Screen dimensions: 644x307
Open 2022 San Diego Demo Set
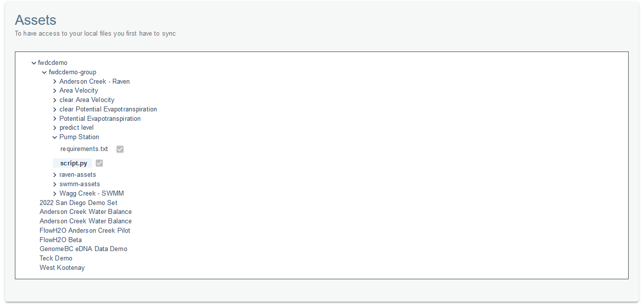(78, 203)
